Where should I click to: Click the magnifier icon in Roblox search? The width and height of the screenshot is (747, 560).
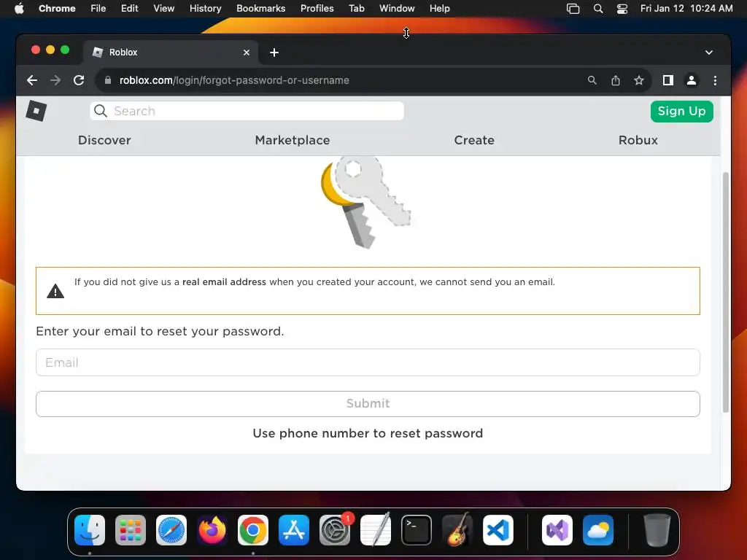point(101,111)
